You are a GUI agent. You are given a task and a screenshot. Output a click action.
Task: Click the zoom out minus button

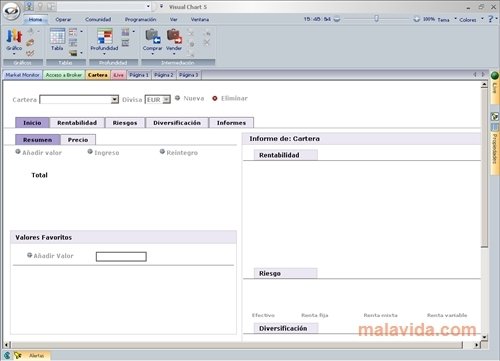tap(337, 19)
